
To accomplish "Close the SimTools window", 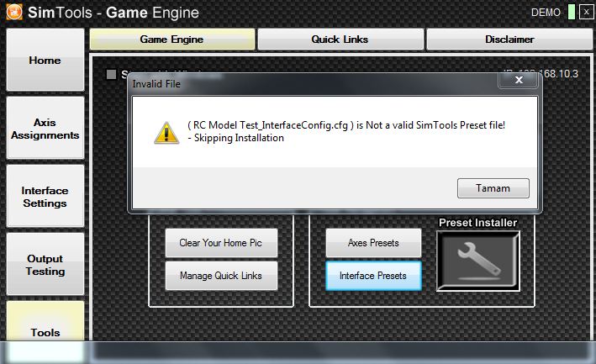I will pos(587,12).
